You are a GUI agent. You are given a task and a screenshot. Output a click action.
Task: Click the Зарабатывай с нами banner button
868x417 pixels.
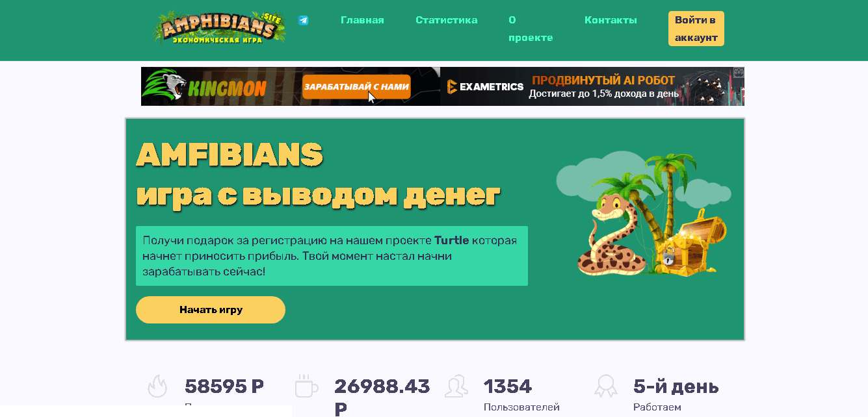click(356, 86)
